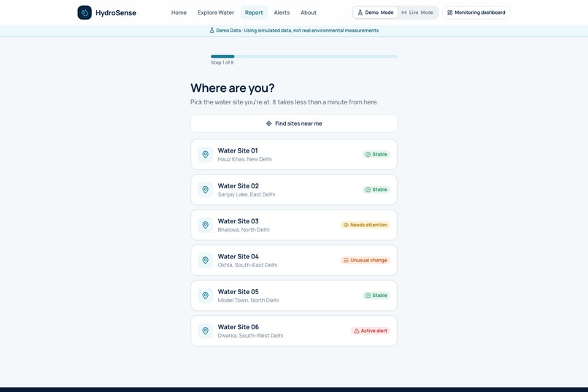The width and height of the screenshot is (588, 392).
Task: Go to the Home page
Action: 179,12
